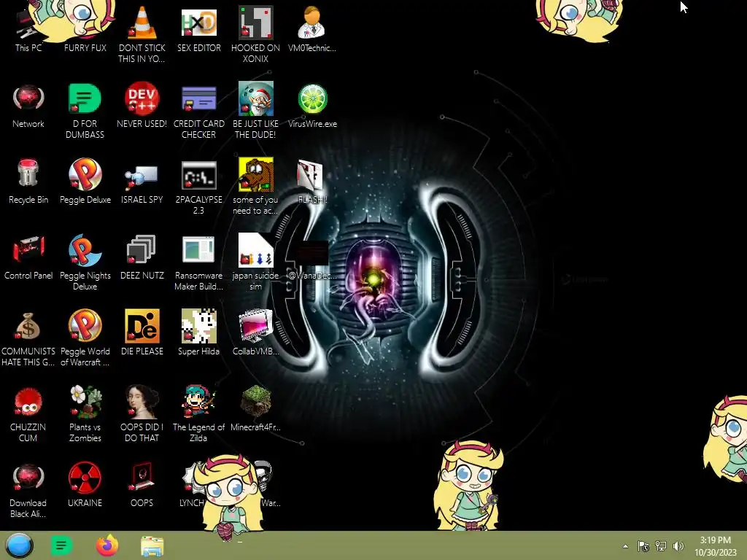
Task: Select the HOOKED ON XONIX icon
Action: (255, 34)
